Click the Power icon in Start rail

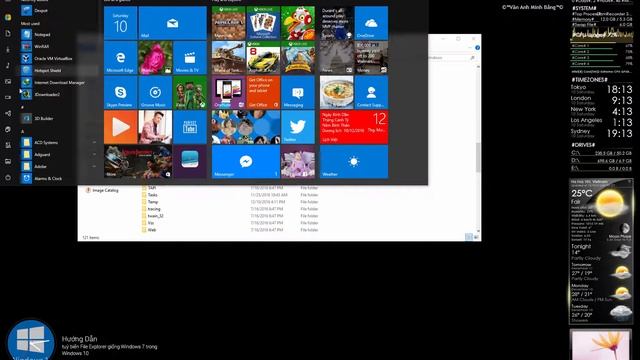click(8, 178)
